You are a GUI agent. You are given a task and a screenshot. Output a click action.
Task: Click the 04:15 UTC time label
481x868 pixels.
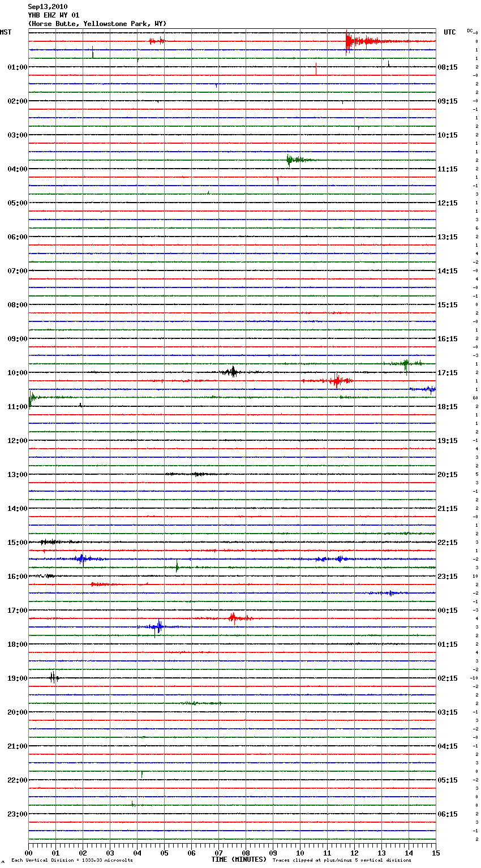448,746
